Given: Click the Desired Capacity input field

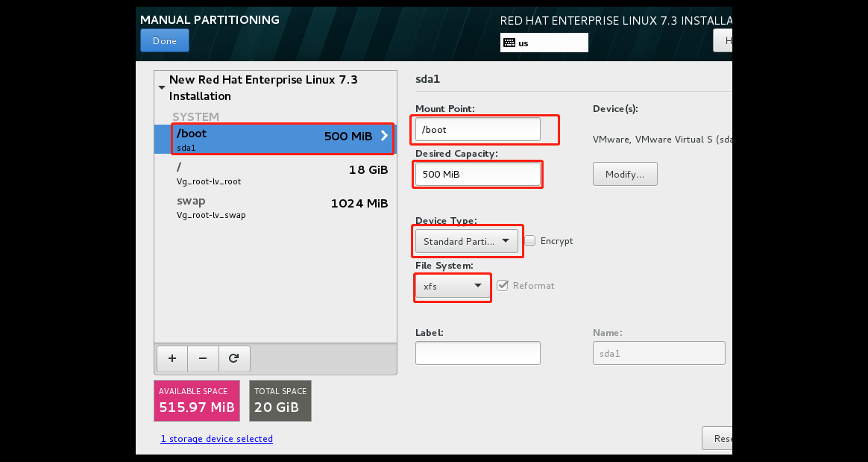Looking at the screenshot, I should click(x=478, y=174).
